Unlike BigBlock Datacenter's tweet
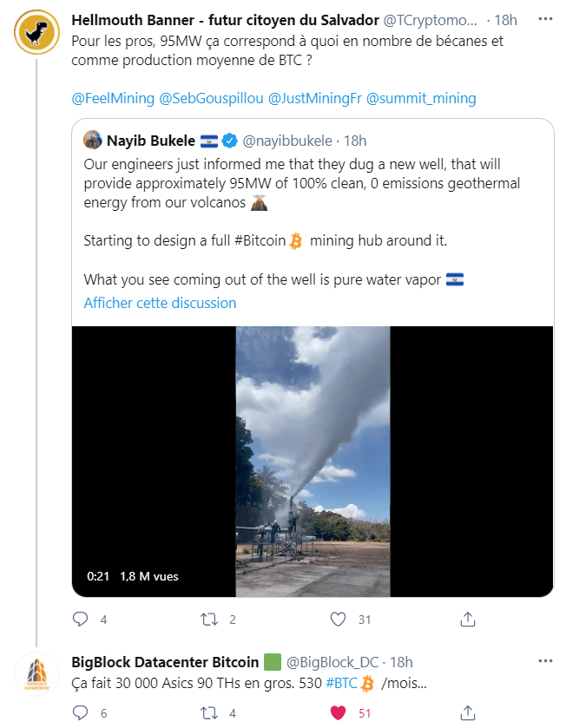This screenshot has height=728, width=566. click(339, 712)
